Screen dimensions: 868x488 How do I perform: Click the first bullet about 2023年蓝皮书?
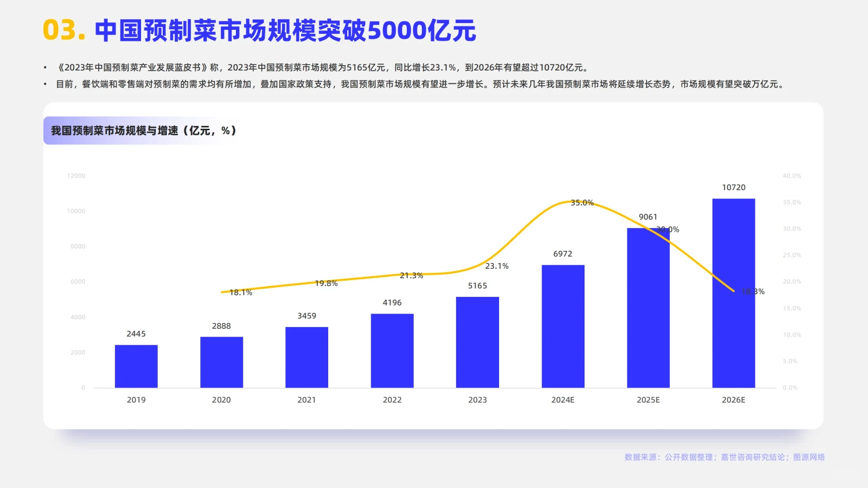click(x=323, y=68)
